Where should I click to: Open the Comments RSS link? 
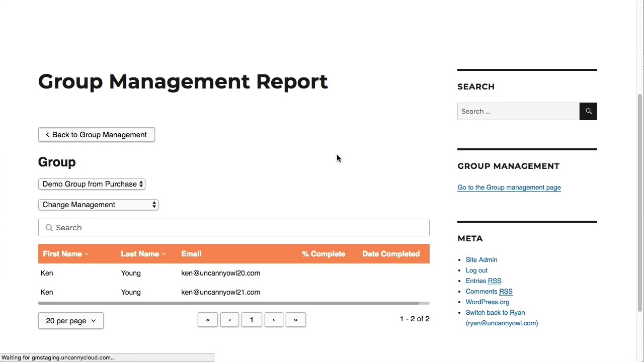pos(489,292)
